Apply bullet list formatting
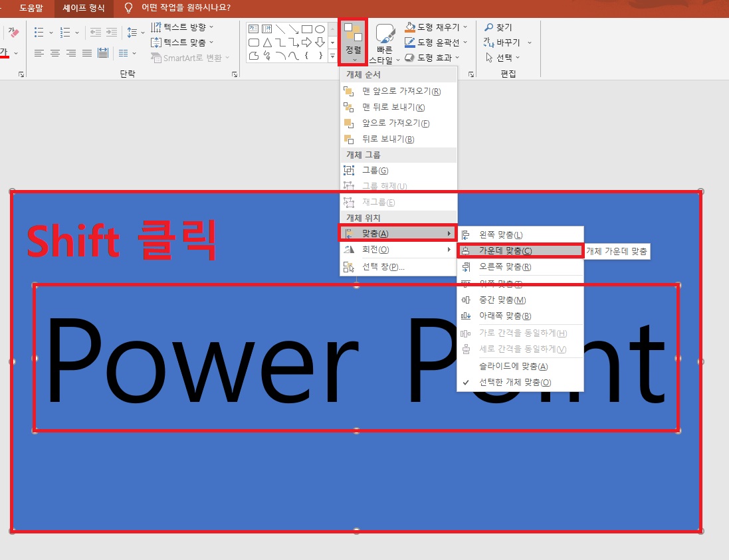The height and width of the screenshot is (560, 729). coord(39,32)
